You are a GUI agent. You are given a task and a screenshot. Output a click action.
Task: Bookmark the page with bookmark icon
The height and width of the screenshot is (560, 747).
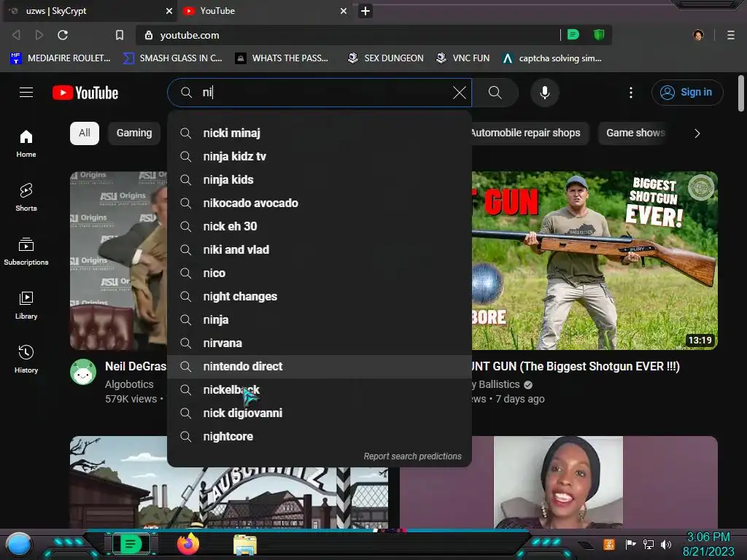(120, 35)
